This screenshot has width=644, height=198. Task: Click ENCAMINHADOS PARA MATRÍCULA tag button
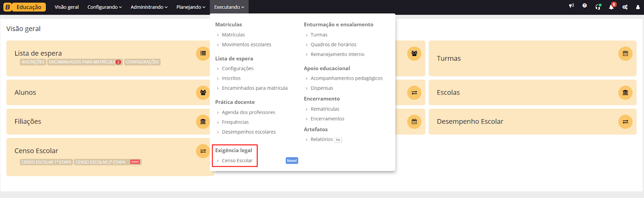(x=85, y=62)
